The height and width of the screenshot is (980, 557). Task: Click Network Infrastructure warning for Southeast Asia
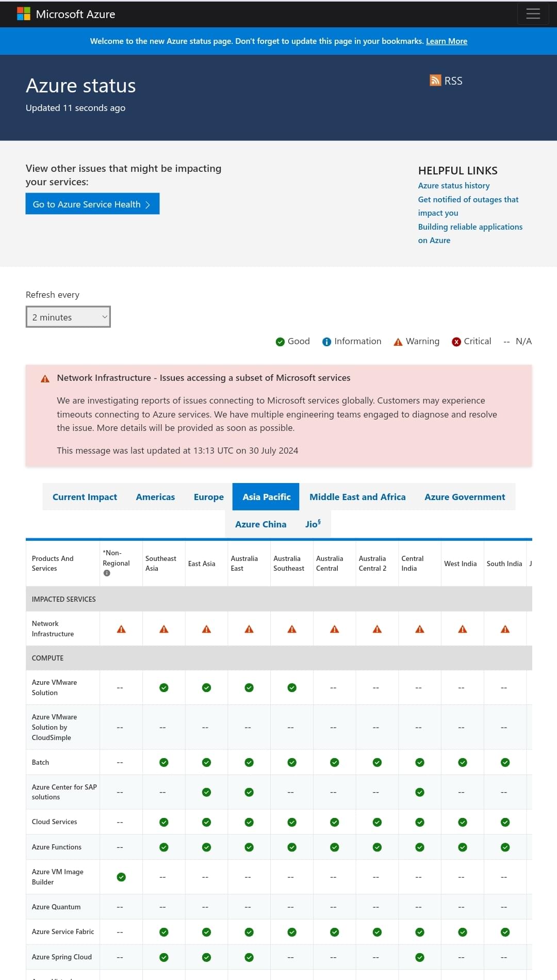point(164,629)
